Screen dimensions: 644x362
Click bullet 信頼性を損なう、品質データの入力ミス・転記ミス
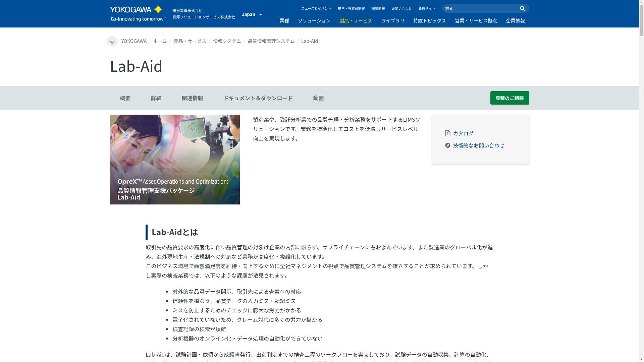coord(234,301)
